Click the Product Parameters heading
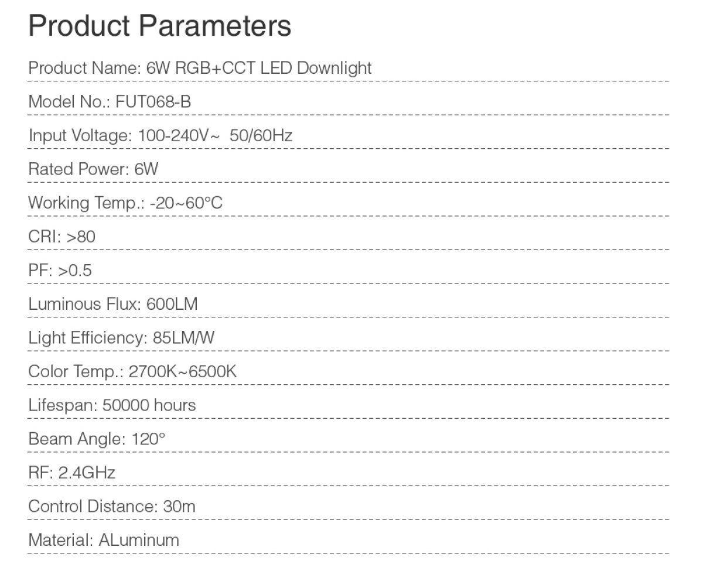The height and width of the screenshot is (588, 703). click(160, 26)
